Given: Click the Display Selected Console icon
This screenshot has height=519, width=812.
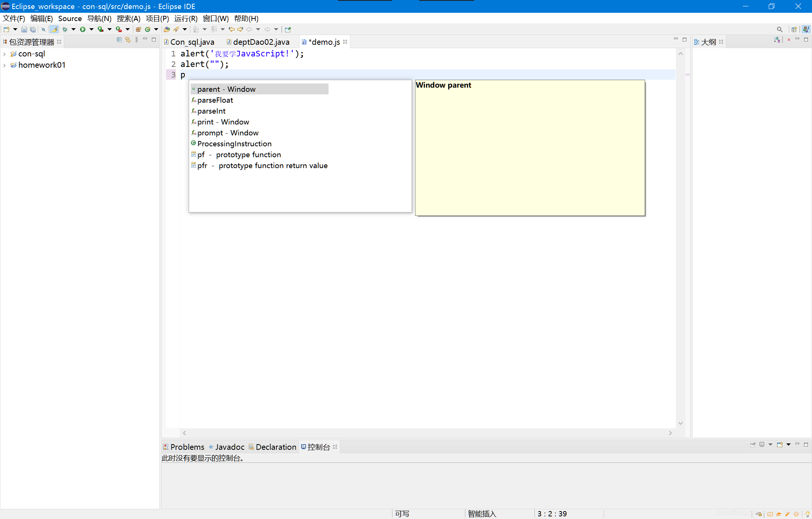Looking at the screenshot, I should tap(762, 445).
